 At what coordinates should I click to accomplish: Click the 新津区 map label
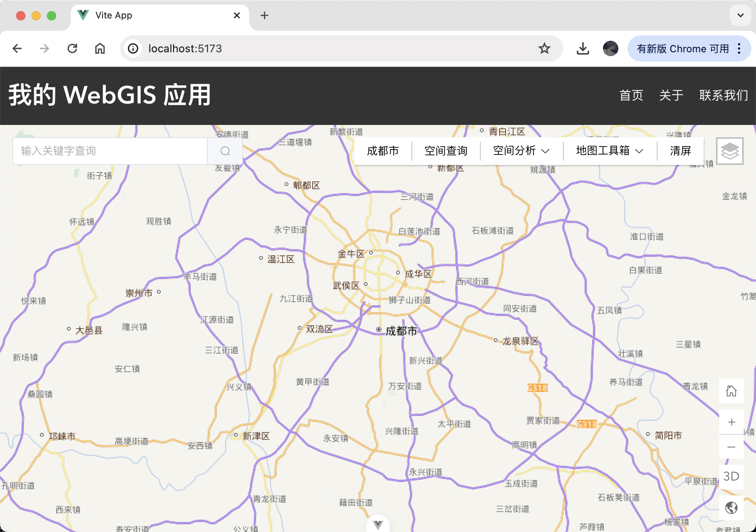256,436
